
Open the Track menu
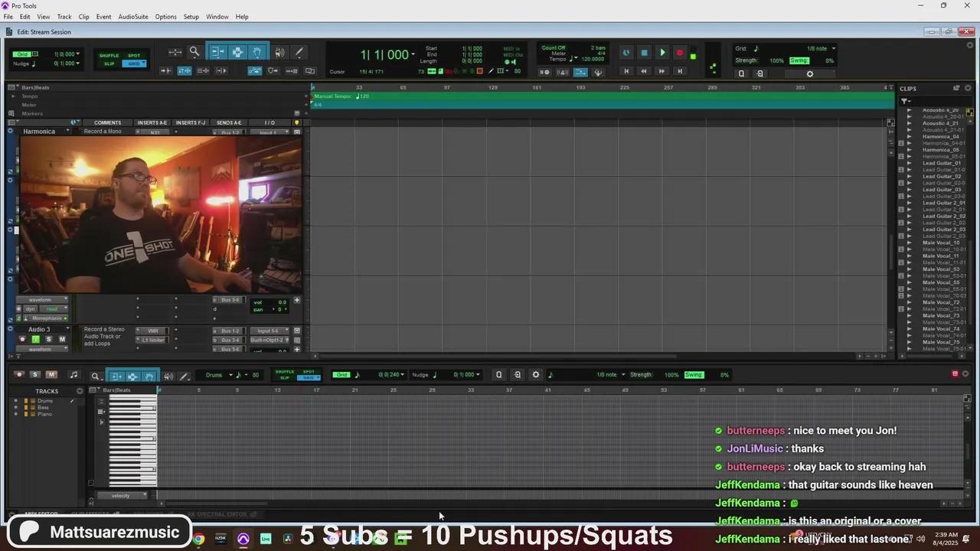click(64, 17)
